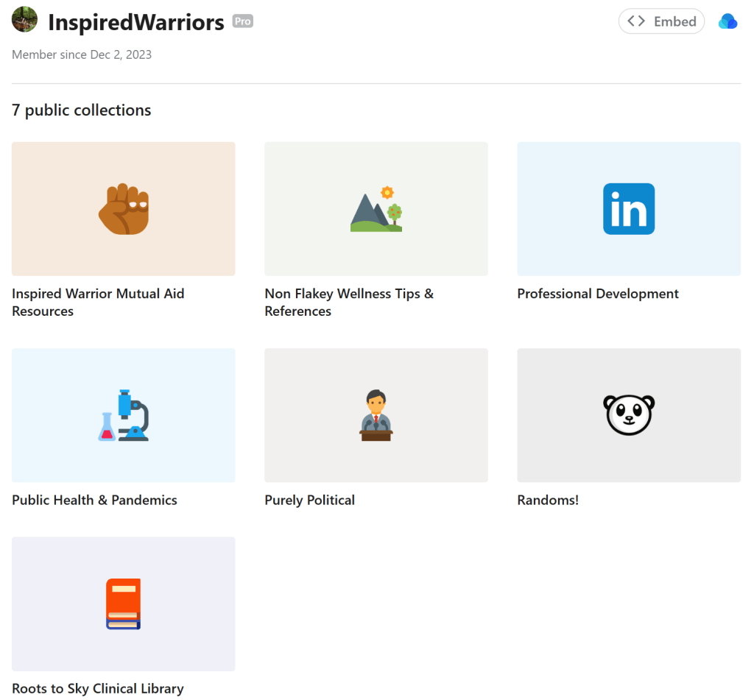Click the LinkedIn logo icon
This screenshot has height=700, width=754.
[629, 209]
